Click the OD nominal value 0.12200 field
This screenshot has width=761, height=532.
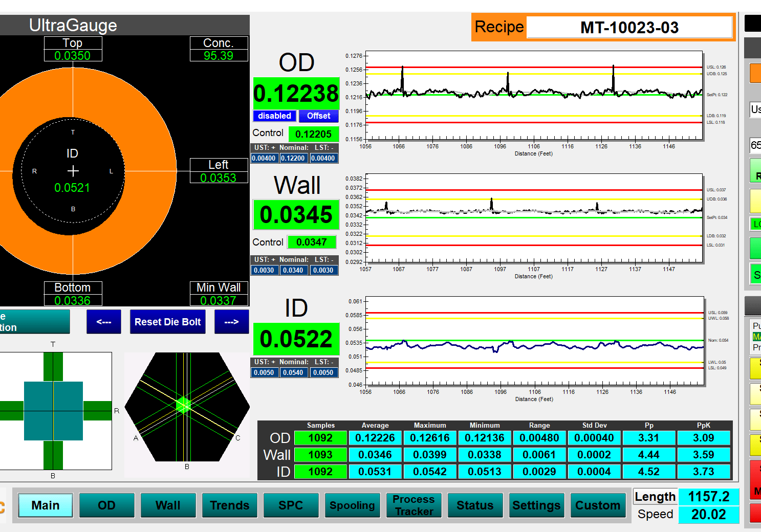294,159
